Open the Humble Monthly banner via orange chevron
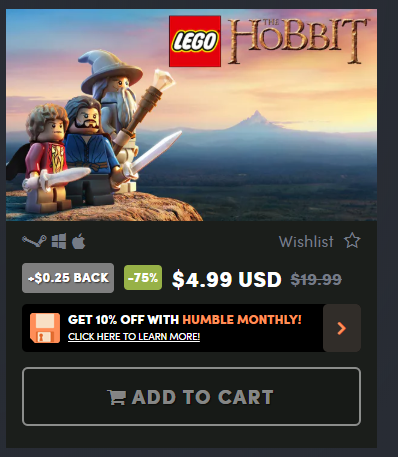The image size is (398, 457). [x=342, y=328]
